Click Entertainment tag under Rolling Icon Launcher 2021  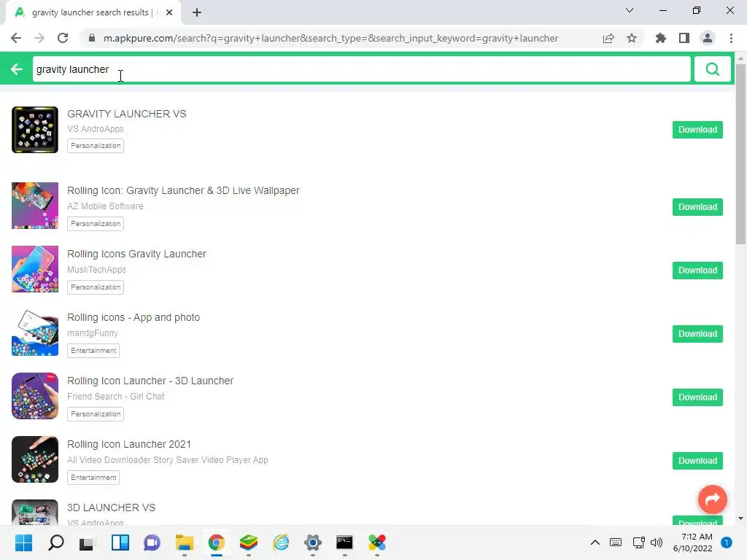tap(93, 477)
